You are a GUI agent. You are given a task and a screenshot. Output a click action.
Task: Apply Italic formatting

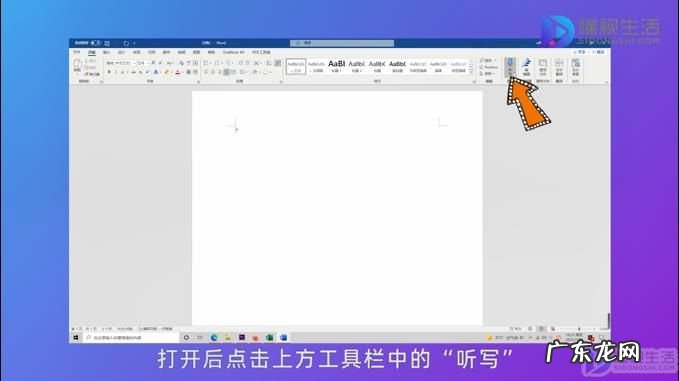click(116, 72)
